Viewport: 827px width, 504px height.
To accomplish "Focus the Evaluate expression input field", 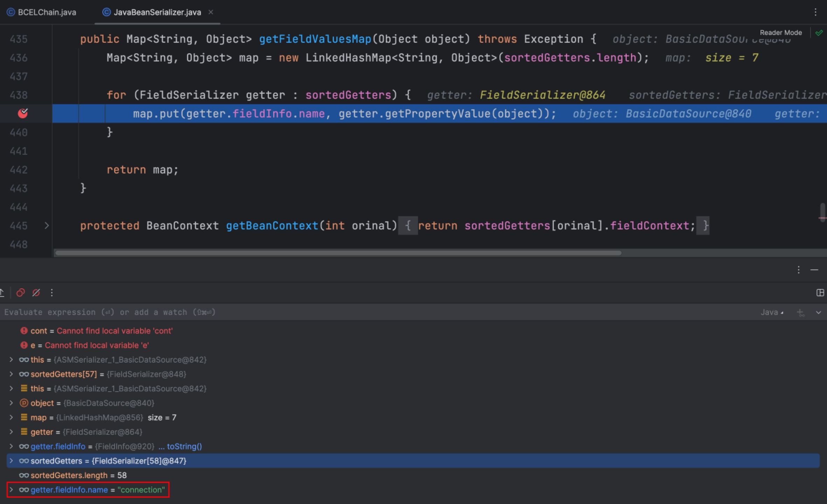I will click(378, 312).
